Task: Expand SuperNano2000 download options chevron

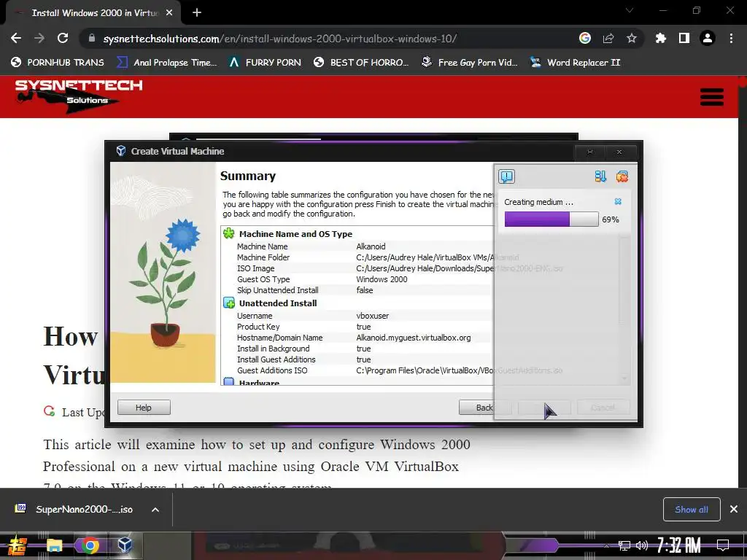Action: (155, 510)
